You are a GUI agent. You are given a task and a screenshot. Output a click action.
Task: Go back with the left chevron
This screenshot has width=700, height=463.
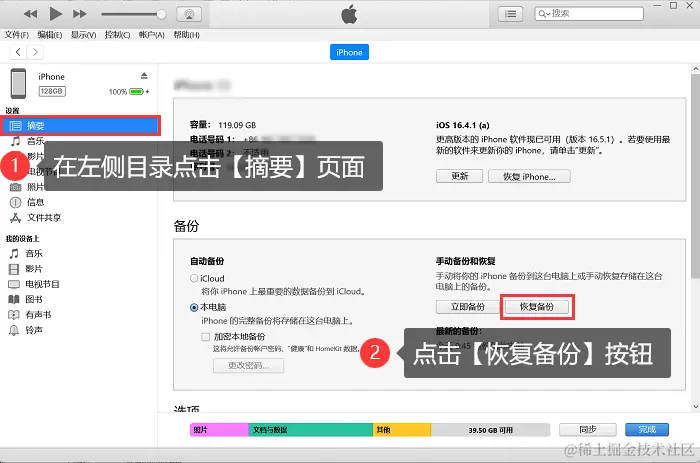click(18, 52)
